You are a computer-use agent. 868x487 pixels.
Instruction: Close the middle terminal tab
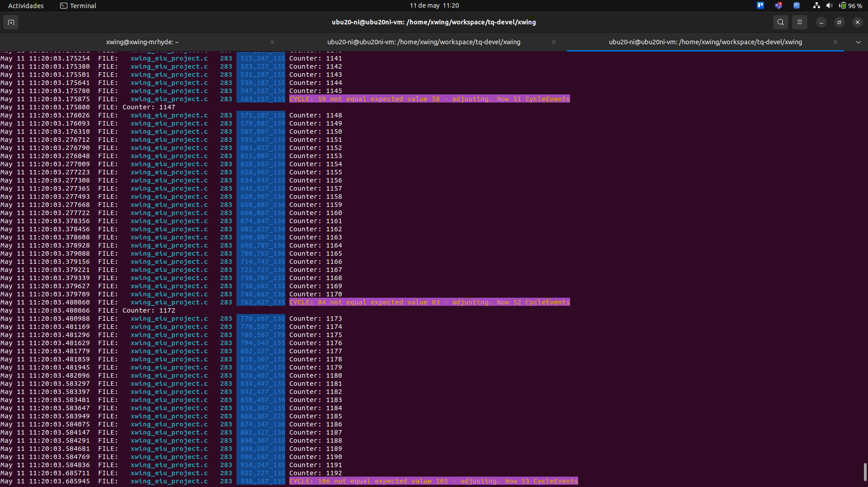point(554,42)
